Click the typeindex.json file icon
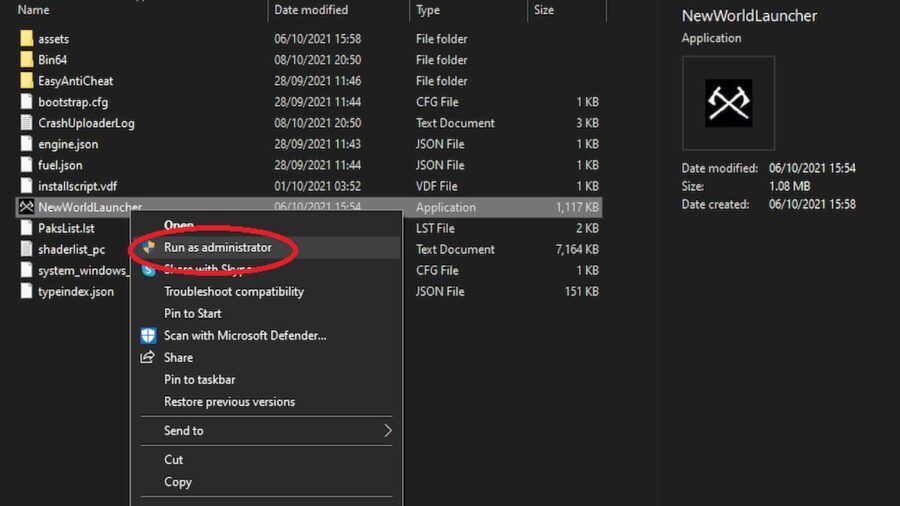900x506 pixels. click(x=26, y=291)
